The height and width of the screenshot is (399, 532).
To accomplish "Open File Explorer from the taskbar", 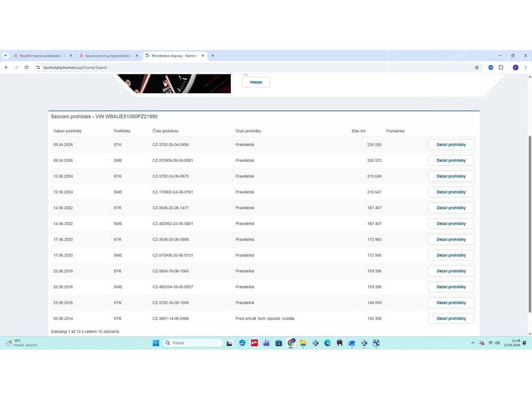I will pyautogui.click(x=303, y=343).
